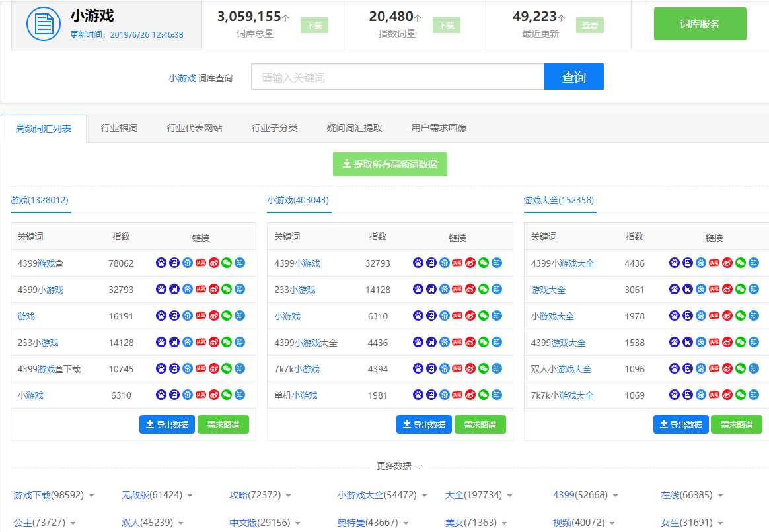Open the dropdown arrow next to 奥特曼(43667)

(406, 523)
